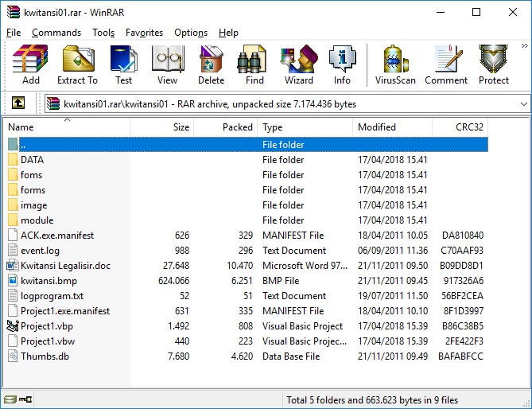Viewport: 532px width, 409px height.
Task: Click the Delete toolbar icon
Action: click(211, 64)
